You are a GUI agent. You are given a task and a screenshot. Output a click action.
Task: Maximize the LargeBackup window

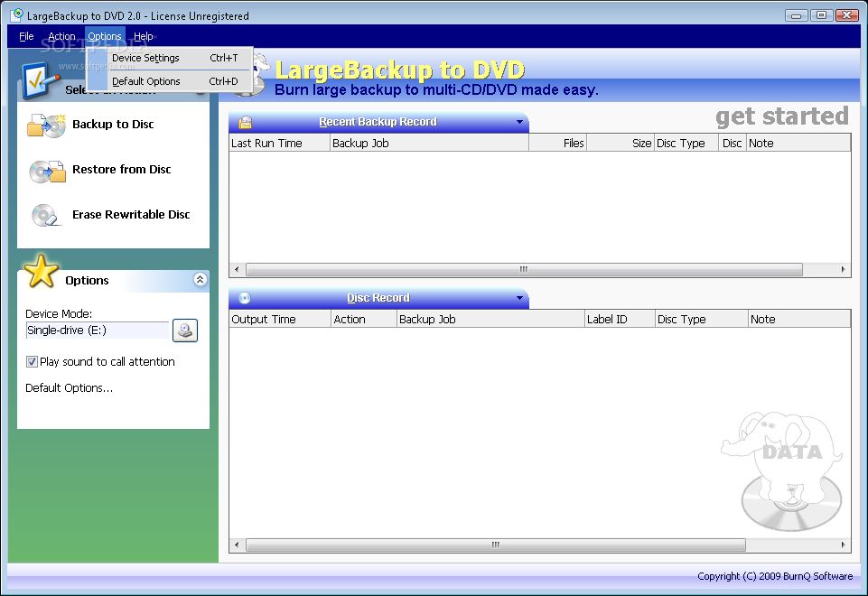click(822, 15)
